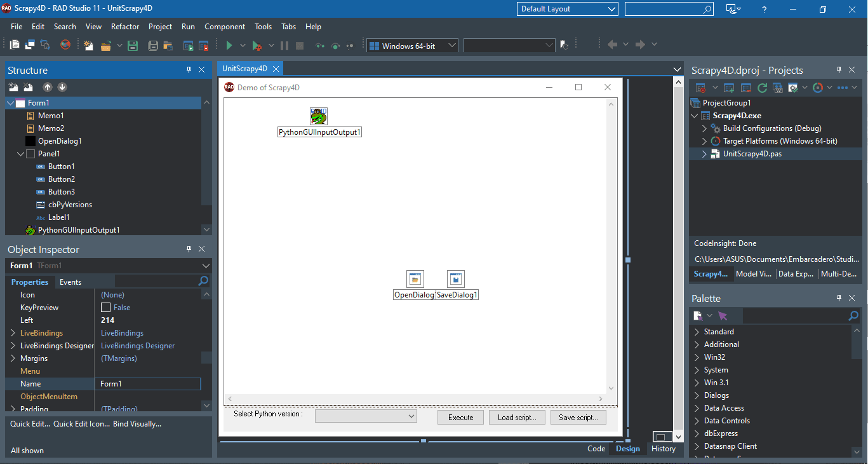Screen dimensions: 868x464
Task: Click the Quick Edit Icon... link
Action: [81, 424]
